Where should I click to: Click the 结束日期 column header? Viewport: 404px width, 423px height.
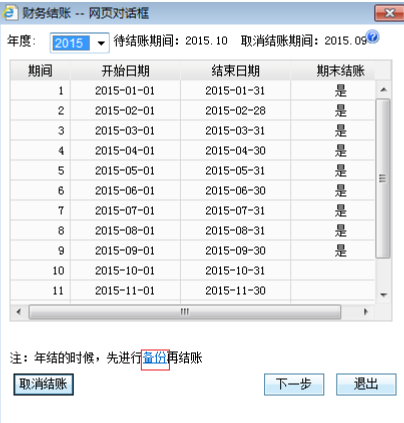click(235, 71)
